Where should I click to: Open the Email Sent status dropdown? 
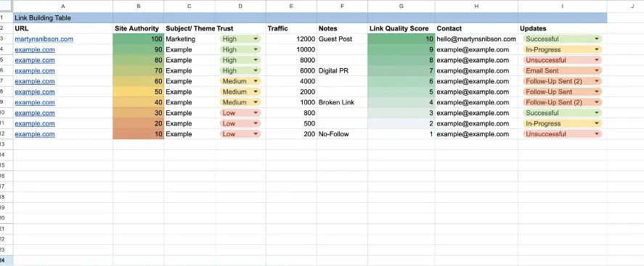pos(562,71)
